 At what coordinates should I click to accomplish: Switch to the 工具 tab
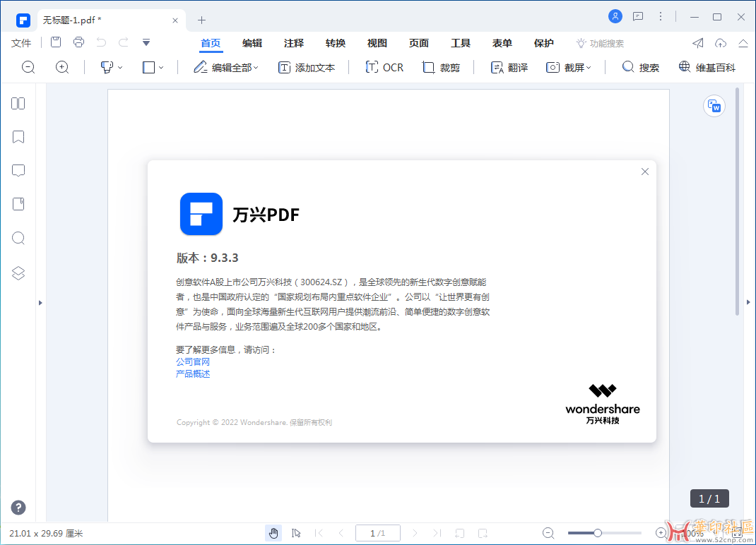coord(461,43)
